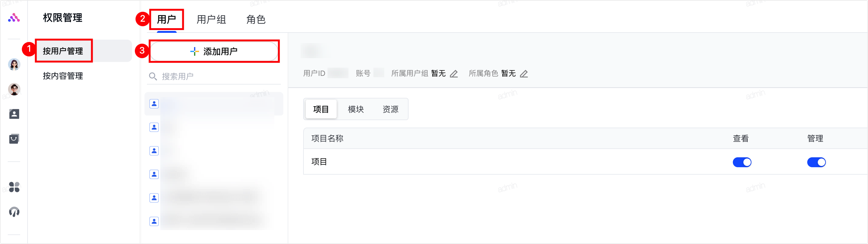
Task: Toggle the 查看 switch for 项目
Action: tap(742, 162)
